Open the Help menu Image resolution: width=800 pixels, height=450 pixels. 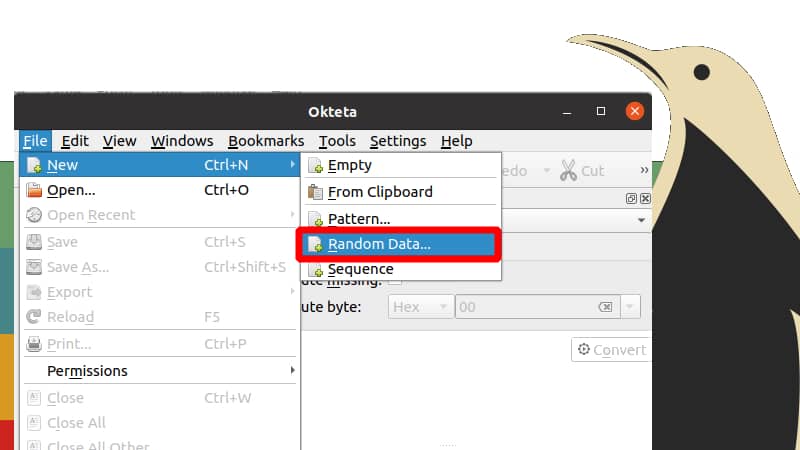[x=457, y=141]
